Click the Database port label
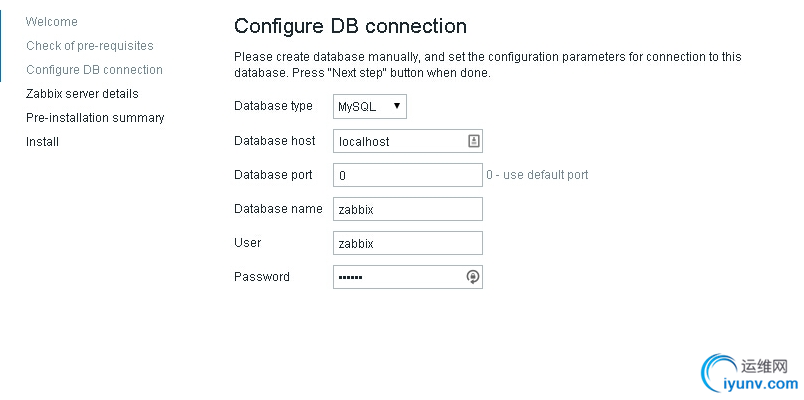Viewport: 804px width, 400px height. click(x=273, y=175)
